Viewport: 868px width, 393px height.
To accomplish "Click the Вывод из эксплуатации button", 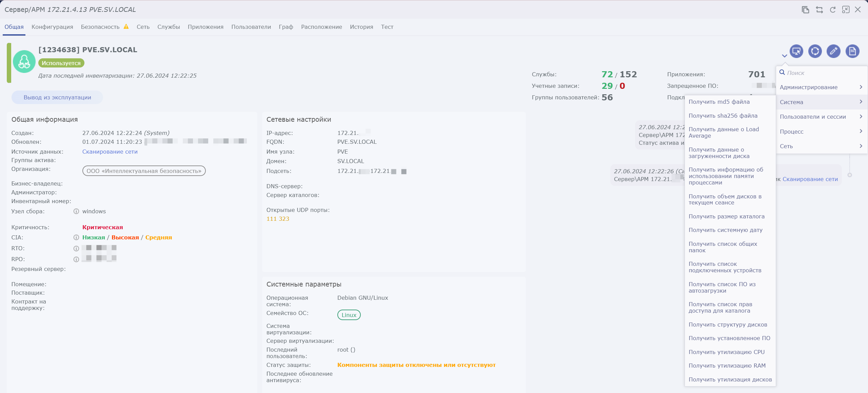I will 57,97.
